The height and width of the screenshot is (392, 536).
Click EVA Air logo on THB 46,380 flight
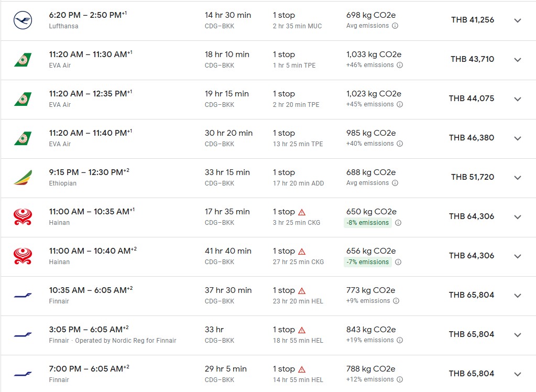[x=23, y=138]
